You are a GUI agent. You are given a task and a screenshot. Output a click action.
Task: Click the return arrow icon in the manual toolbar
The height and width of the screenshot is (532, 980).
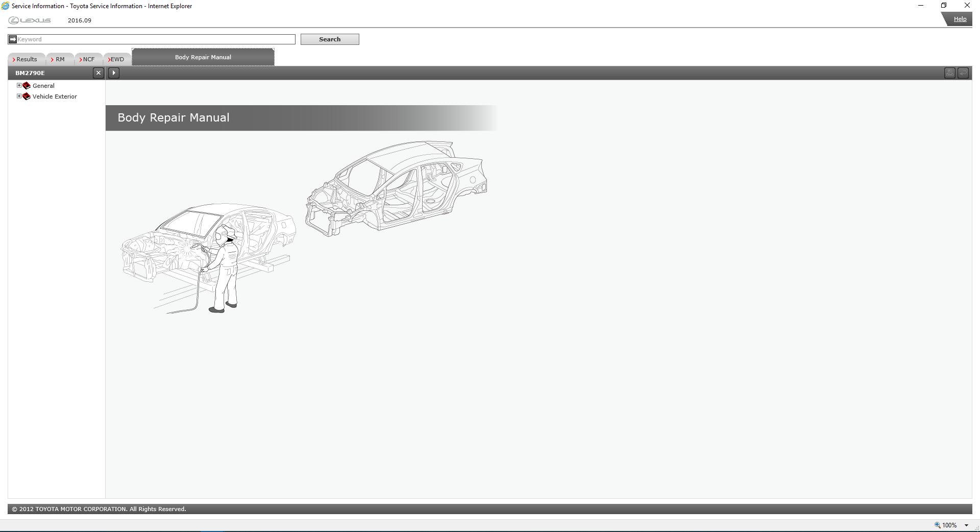(963, 73)
